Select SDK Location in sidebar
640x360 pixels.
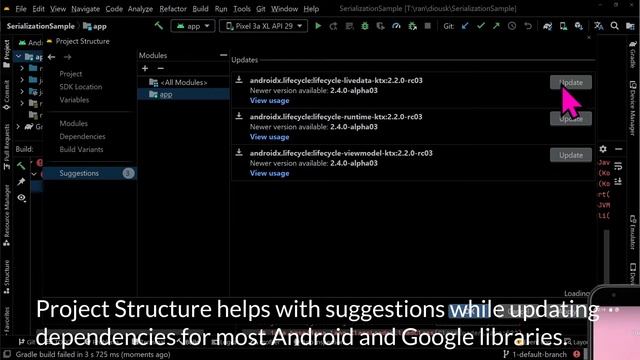[x=81, y=87]
